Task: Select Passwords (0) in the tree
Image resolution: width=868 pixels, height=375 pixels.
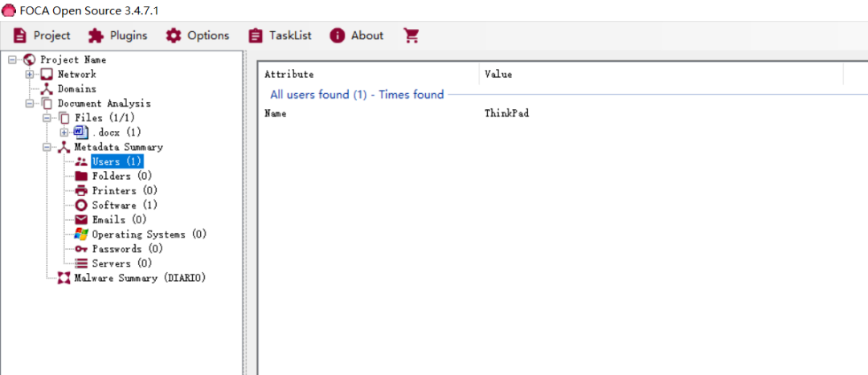Action: 127,249
